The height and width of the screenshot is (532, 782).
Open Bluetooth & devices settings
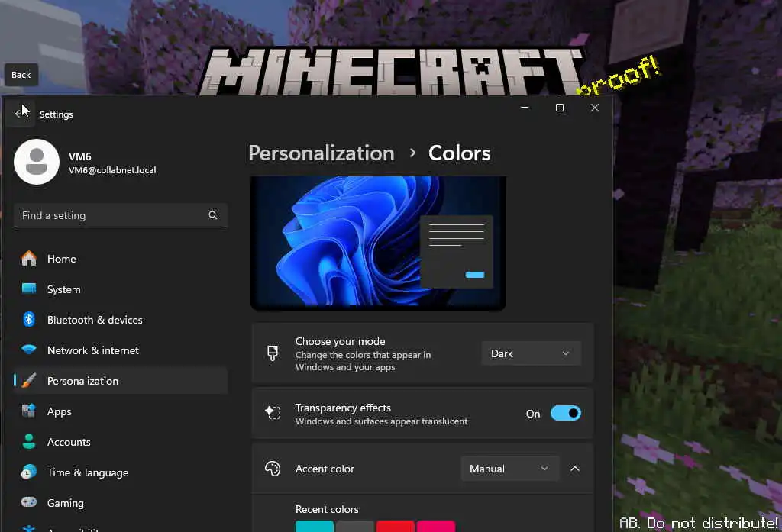click(120, 320)
